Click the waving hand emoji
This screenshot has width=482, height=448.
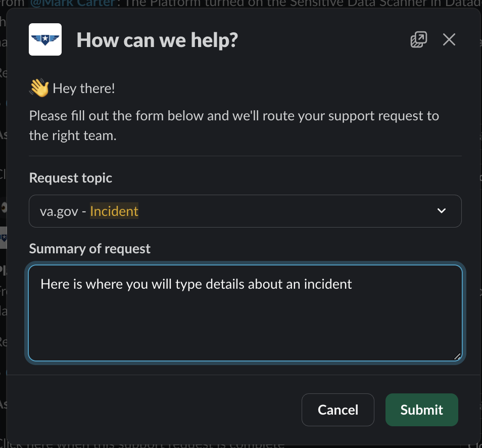39,88
